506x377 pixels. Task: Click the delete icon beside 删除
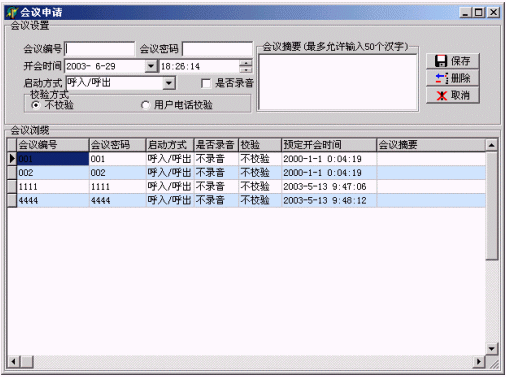tap(441, 78)
